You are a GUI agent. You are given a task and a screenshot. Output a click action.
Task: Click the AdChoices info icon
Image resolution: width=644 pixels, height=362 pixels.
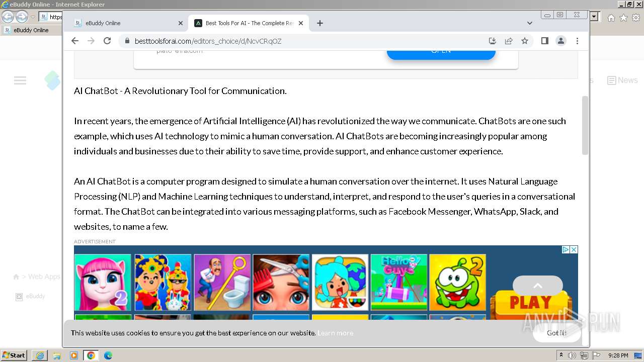[x=566, y=249]
